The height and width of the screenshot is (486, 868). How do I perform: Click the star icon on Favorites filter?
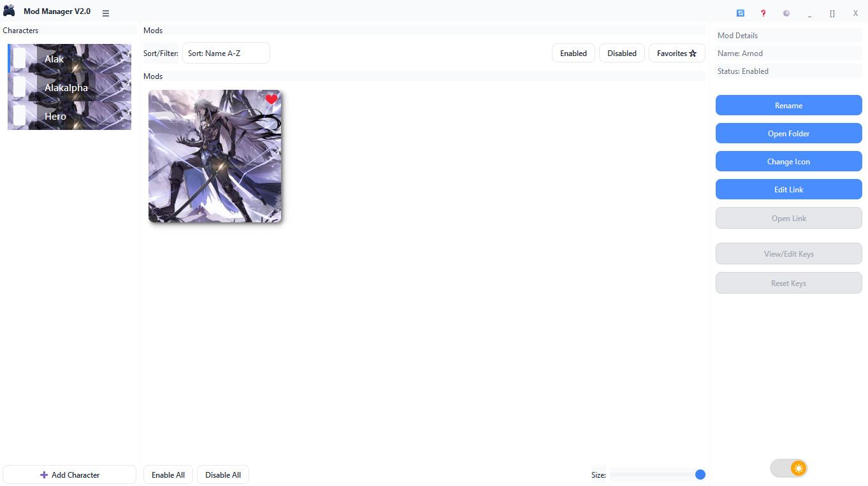pos(693,53)
